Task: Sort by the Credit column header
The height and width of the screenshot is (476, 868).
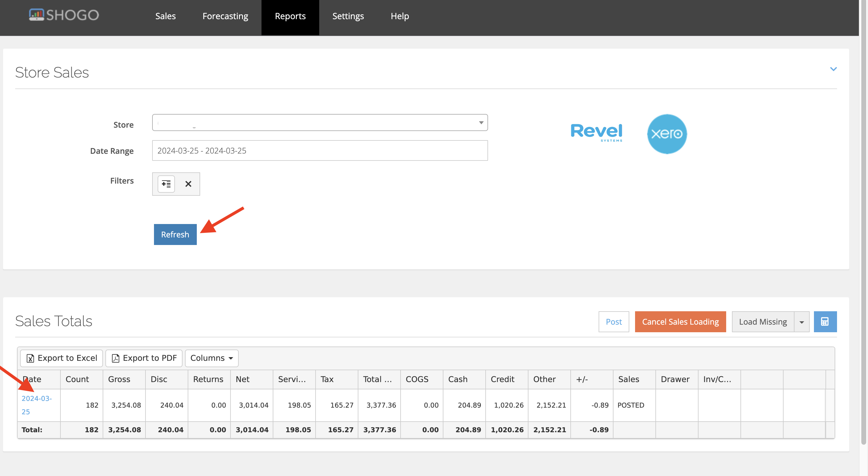Action: (x=507, y=380)
